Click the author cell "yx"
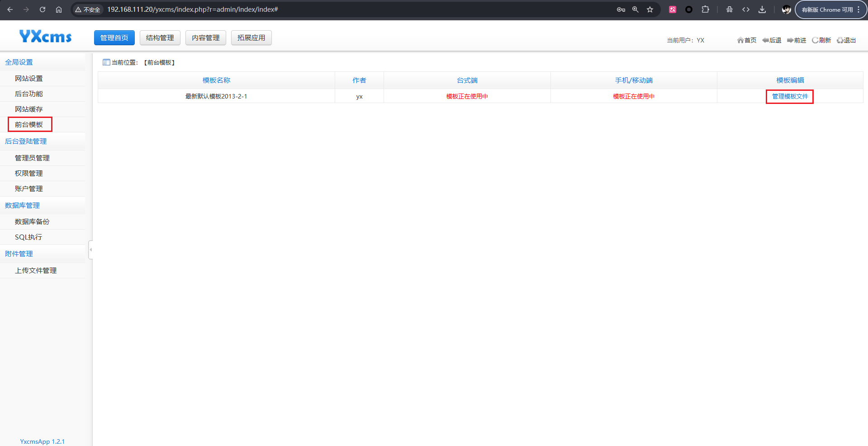 359,97
